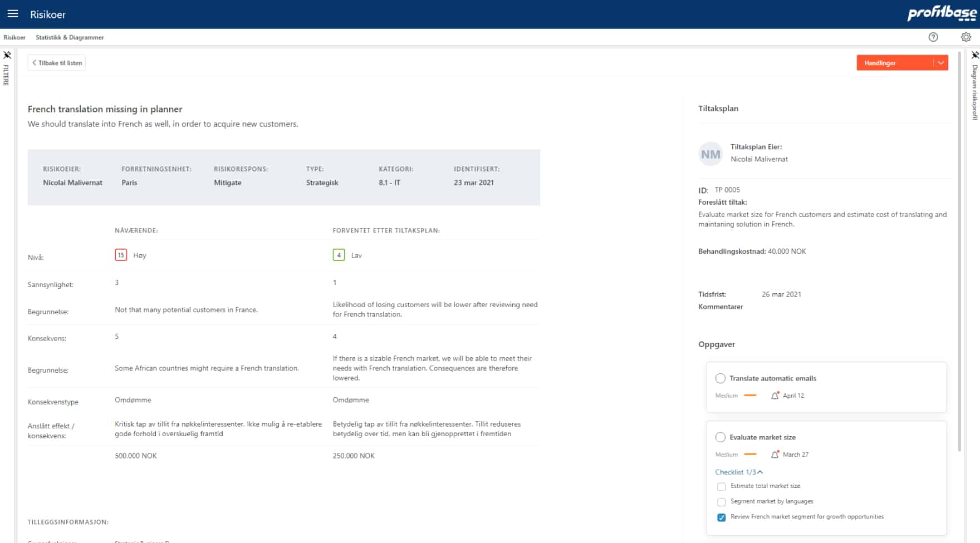Click the April 12 reminder bell icon

point(775,396)
